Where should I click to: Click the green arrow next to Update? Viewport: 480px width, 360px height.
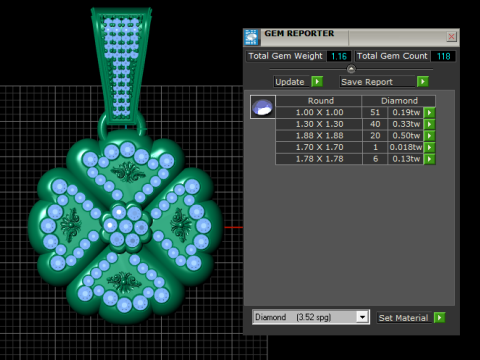pos(317,82)
